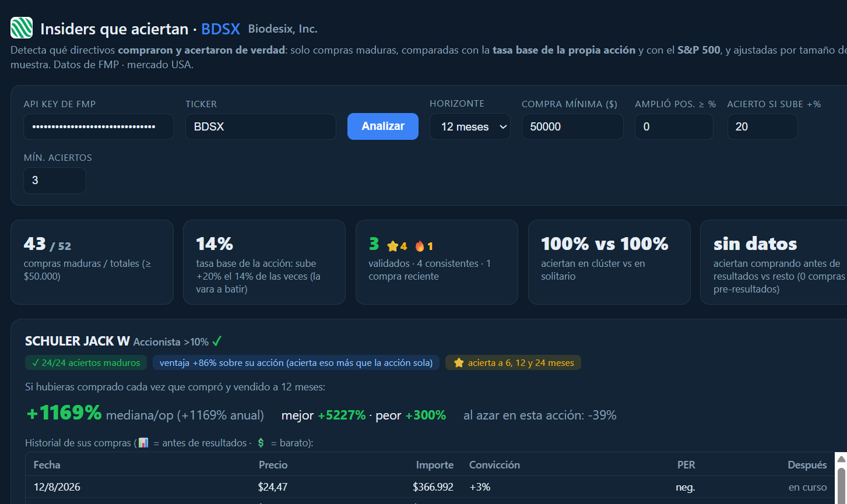This screenshot has width=847, height=504.
Task: Click the neg. PER cell
Action: 686,487
